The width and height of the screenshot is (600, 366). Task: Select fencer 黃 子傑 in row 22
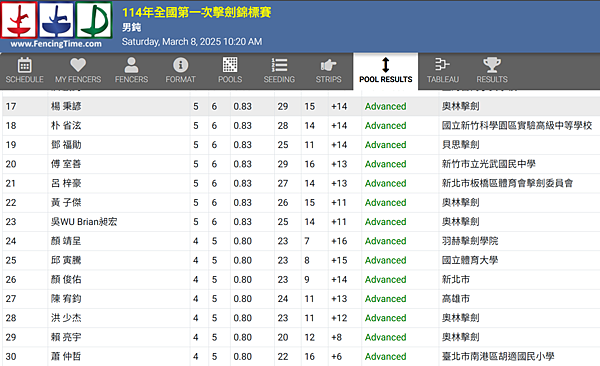(x=66, y=203)
